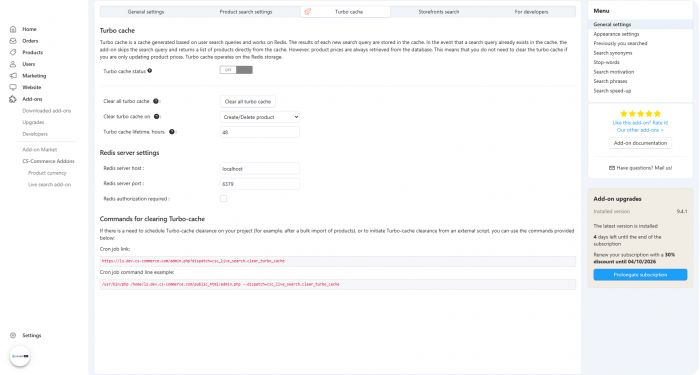Open Our other add-ons link
Viewport: 700px width, 375px height.
640,130
